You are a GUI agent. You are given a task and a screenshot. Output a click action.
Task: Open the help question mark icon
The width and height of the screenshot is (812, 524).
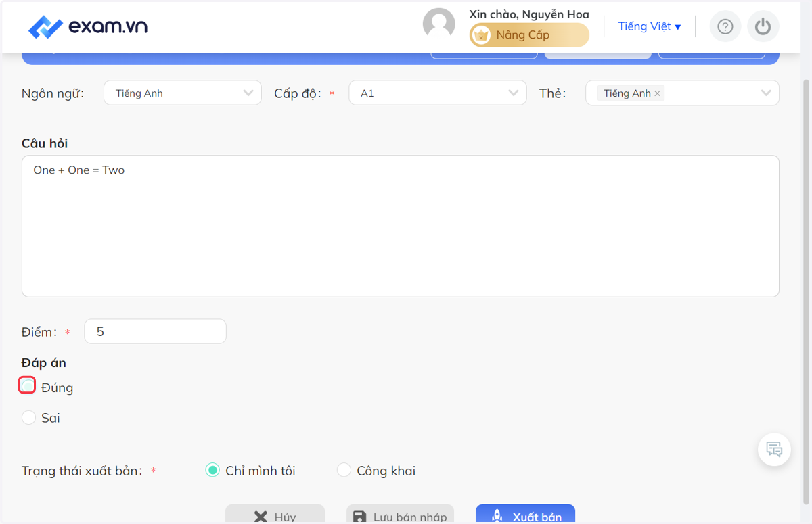tap(725, 26)
